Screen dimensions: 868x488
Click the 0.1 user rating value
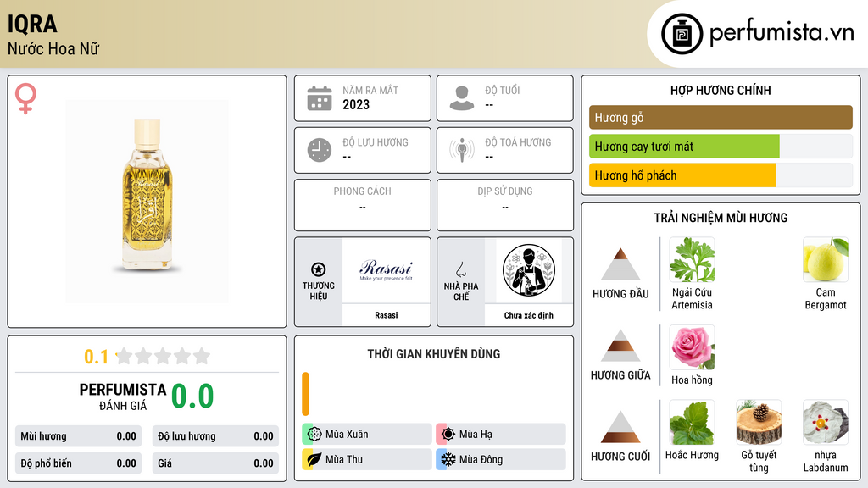97,357
